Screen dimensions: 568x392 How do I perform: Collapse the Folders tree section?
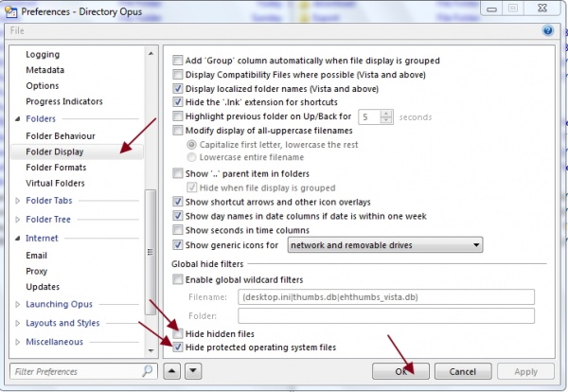pos(17,119)
